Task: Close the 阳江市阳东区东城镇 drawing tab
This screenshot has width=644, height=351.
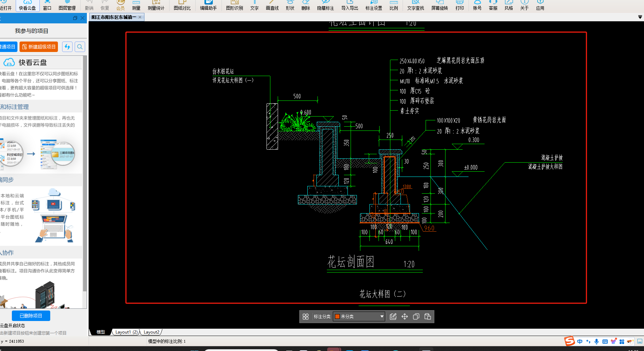Action: coord(140,17)
